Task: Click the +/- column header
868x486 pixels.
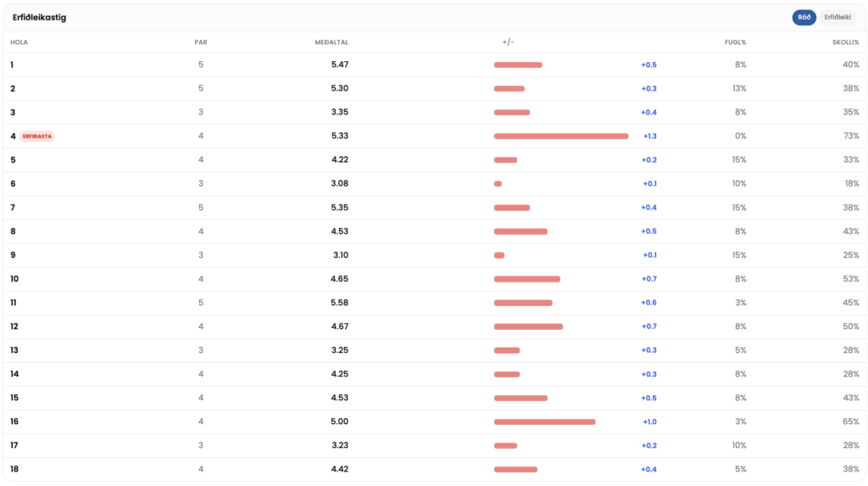Action: click(x=509, y=42)
